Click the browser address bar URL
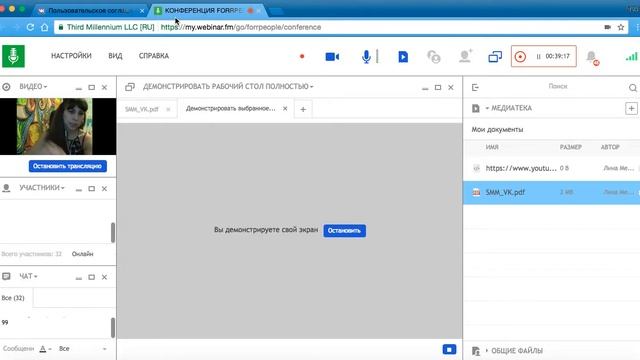Viewport: 640px width, 360px height. coord(241,27)
